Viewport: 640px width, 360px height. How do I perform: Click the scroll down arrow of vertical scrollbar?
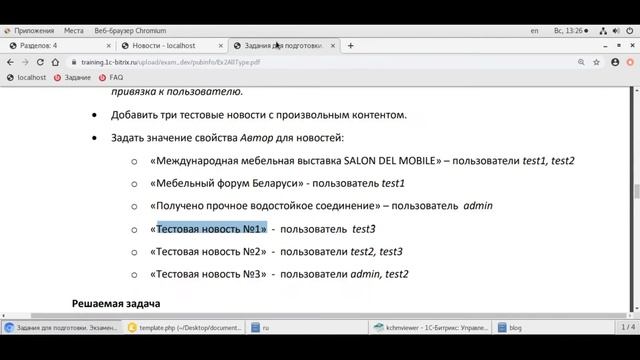637,309
